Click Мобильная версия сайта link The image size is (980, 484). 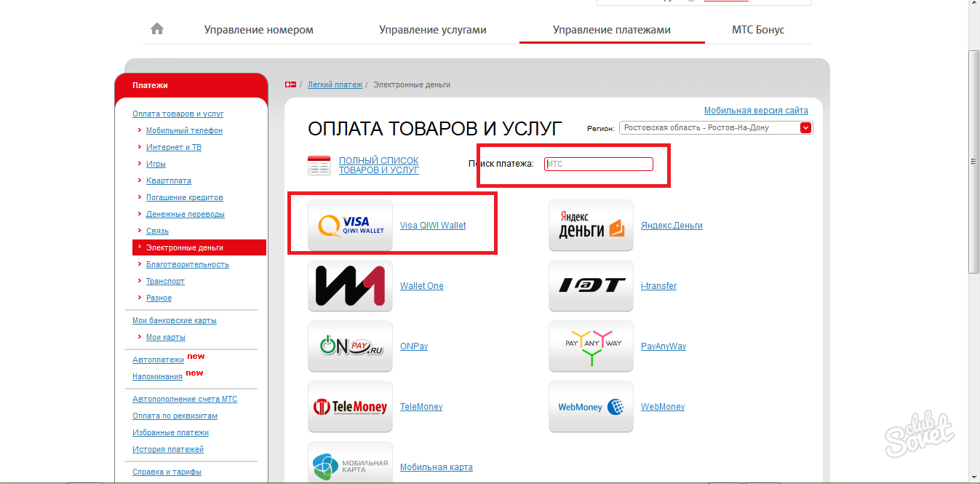(756, 111)
